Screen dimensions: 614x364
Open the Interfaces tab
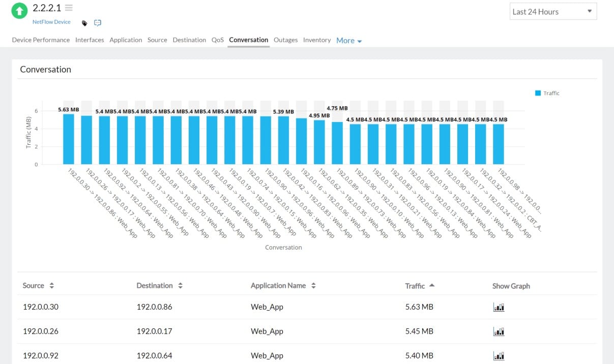[90, 40]
